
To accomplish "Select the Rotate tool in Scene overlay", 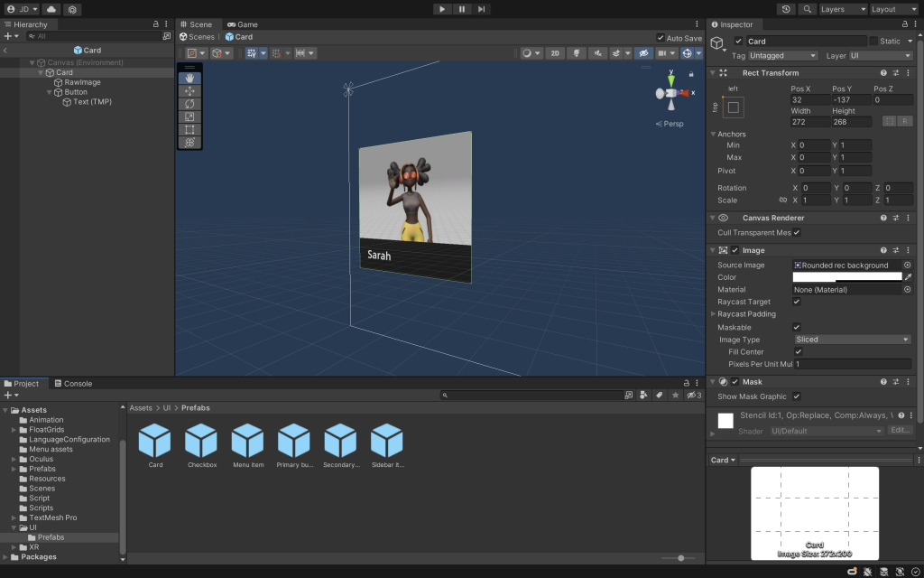I will (x=189, y=104).
